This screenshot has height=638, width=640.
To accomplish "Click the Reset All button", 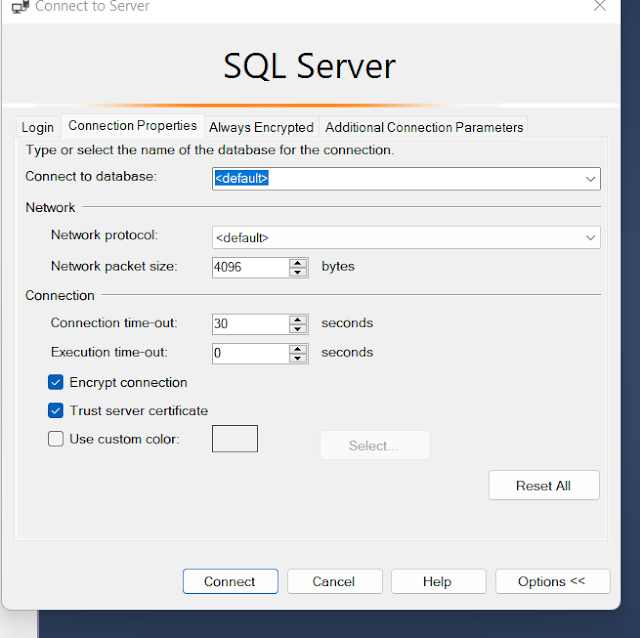I will point(544,485).
